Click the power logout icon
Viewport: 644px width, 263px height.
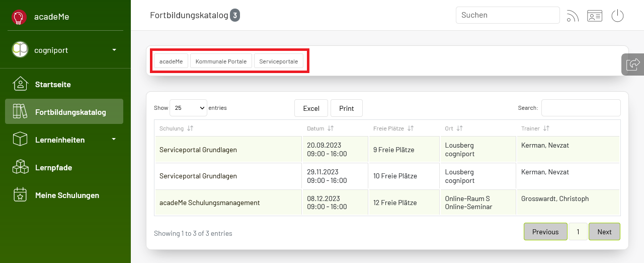coord(617,16)
